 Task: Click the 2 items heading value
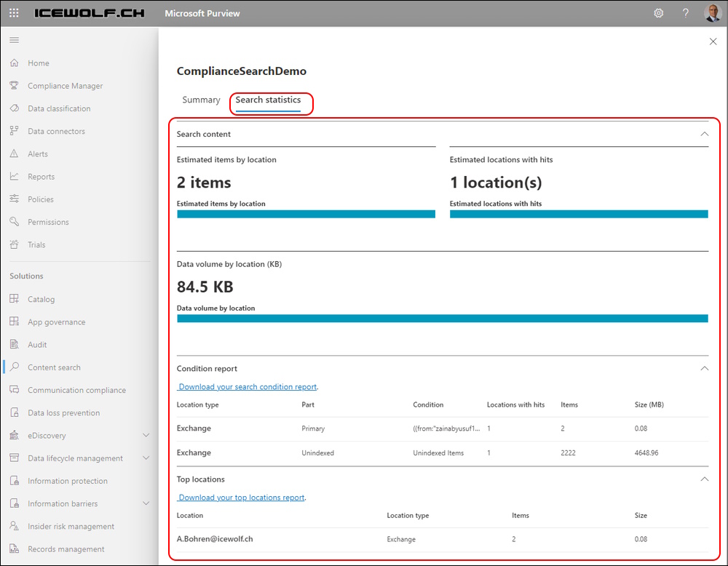(204, 183)
